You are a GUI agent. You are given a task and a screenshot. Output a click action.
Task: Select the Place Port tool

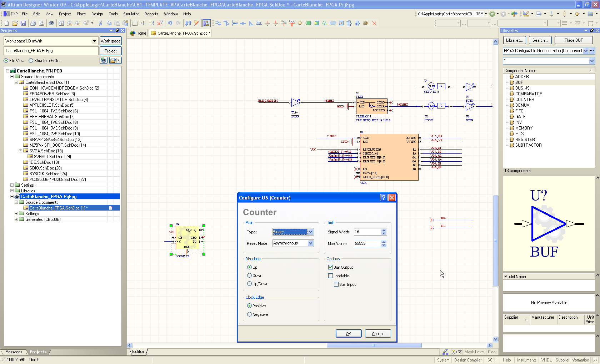[366, 23]
